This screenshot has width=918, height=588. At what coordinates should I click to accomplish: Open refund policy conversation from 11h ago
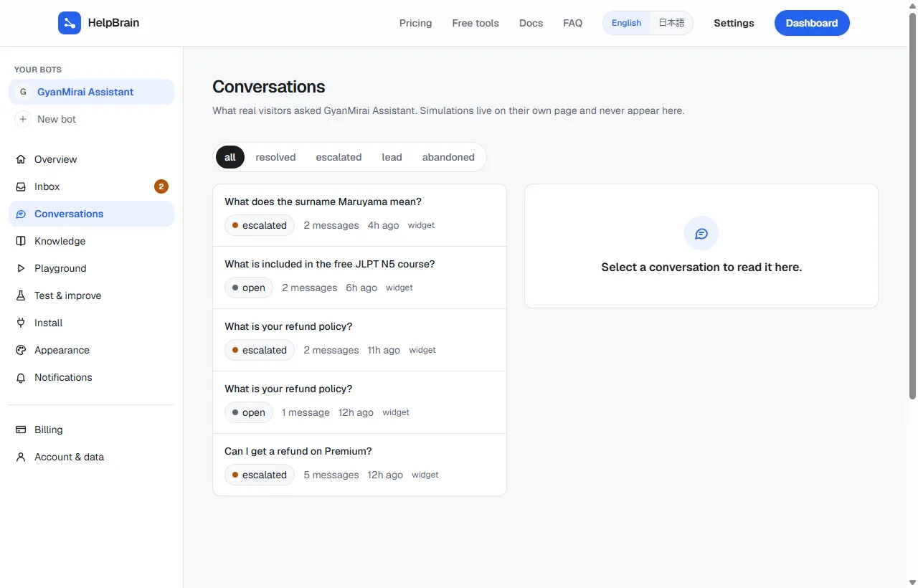[x=359, y=340]
